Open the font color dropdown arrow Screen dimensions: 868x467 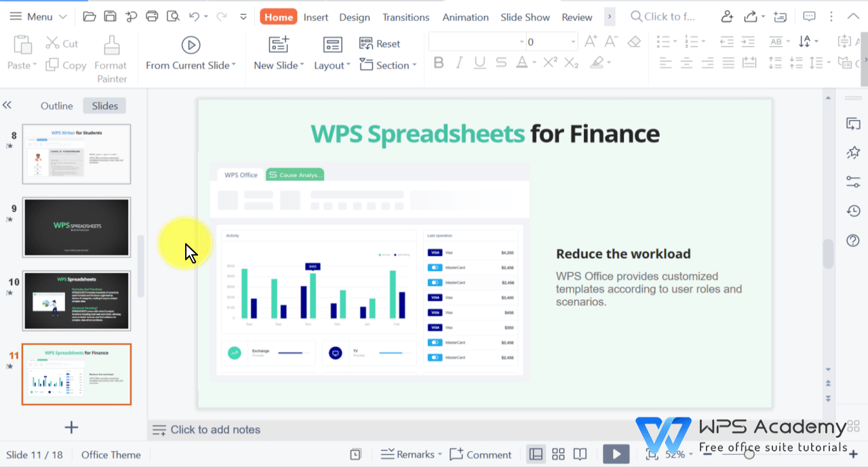[x=535, y=63]
